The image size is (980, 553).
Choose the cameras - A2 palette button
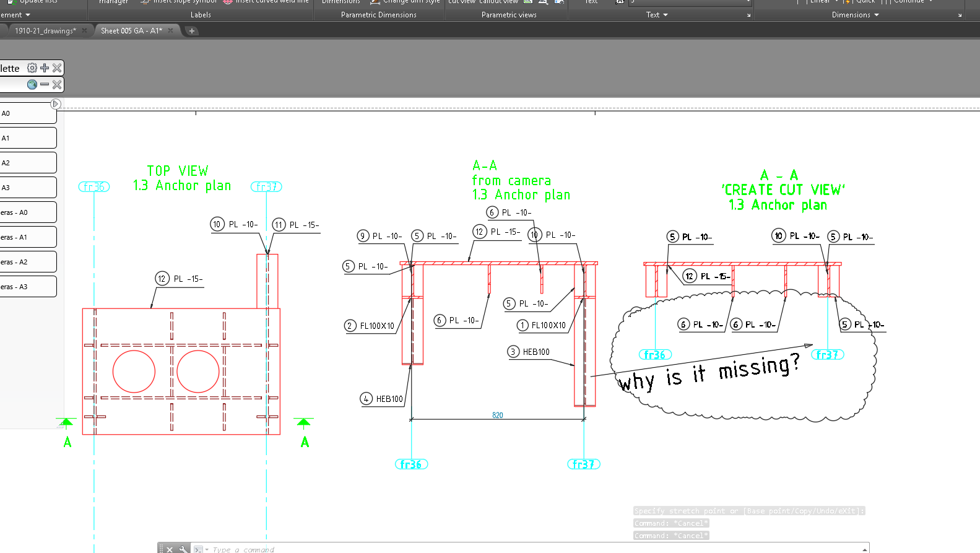(28, 262)
